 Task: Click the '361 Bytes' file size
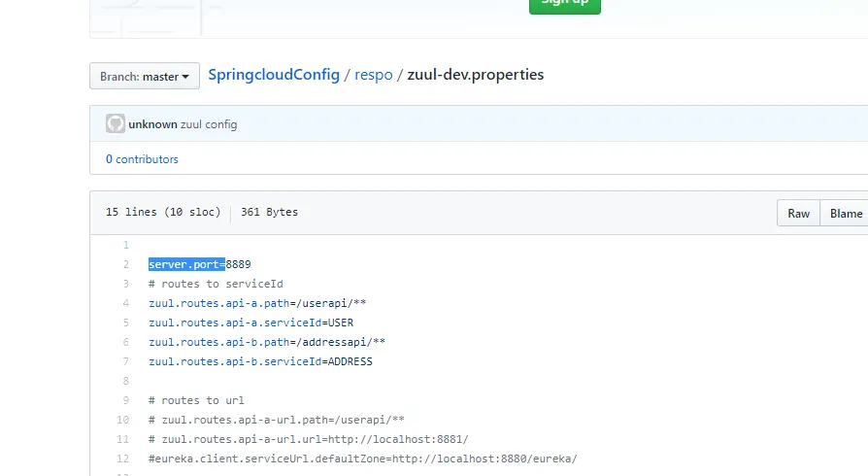coord(269,212)
